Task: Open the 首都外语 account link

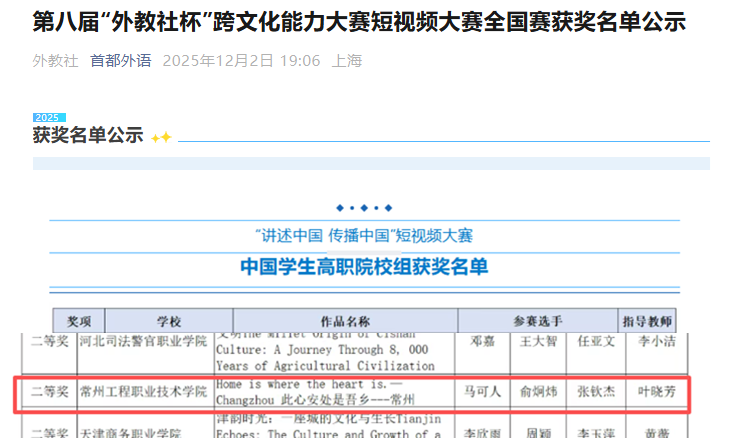Action: point(120,61)
